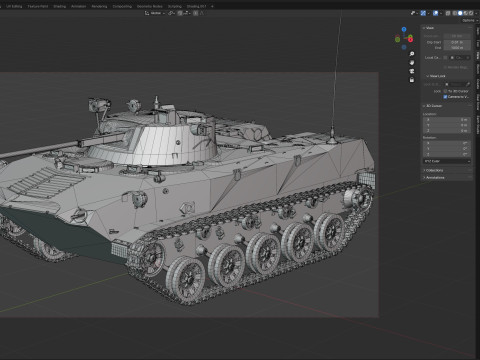This screenshot has height=360, width=480.
Task: Enable Lock To 3D Cursor checkbox
Action: coord(445,91)
